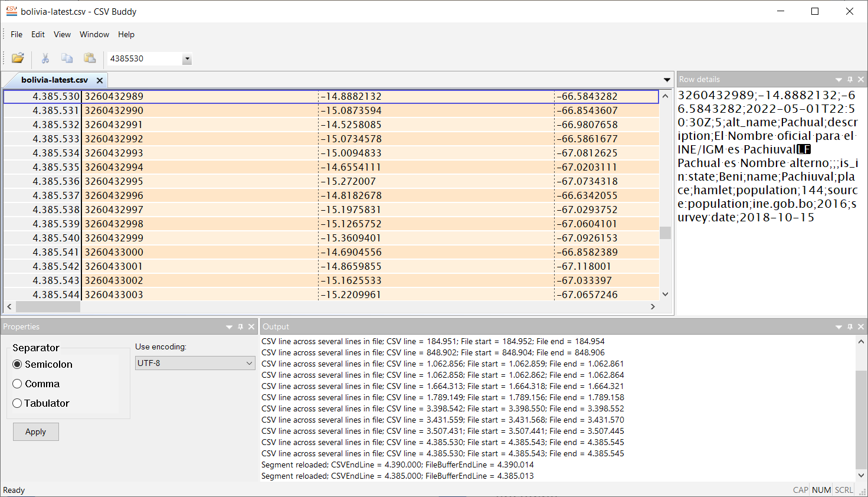This screenshot has width=868, height=497.
Task: Select the Semicolon separator
Action: click(42, 364)
